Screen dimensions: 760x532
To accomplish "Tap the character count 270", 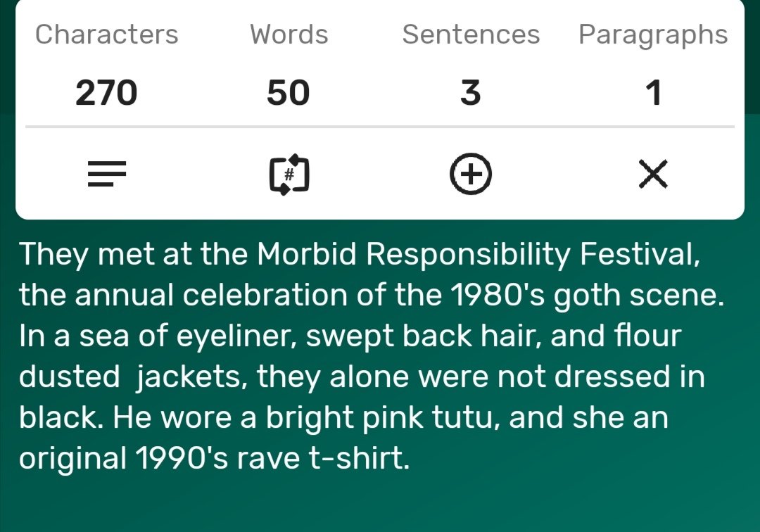I will coord(107,93).
